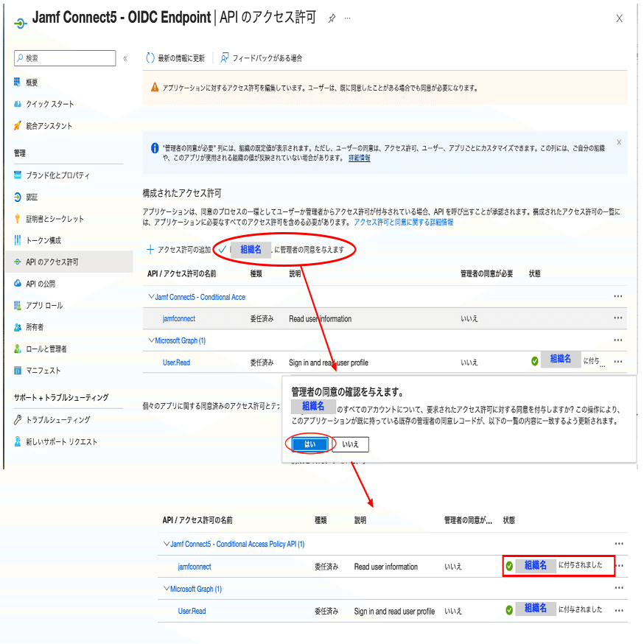Image resolution: width=644 pixels, height=644 pixels.
Task: Click inside the 検索 search field
Action: [64, 57]
